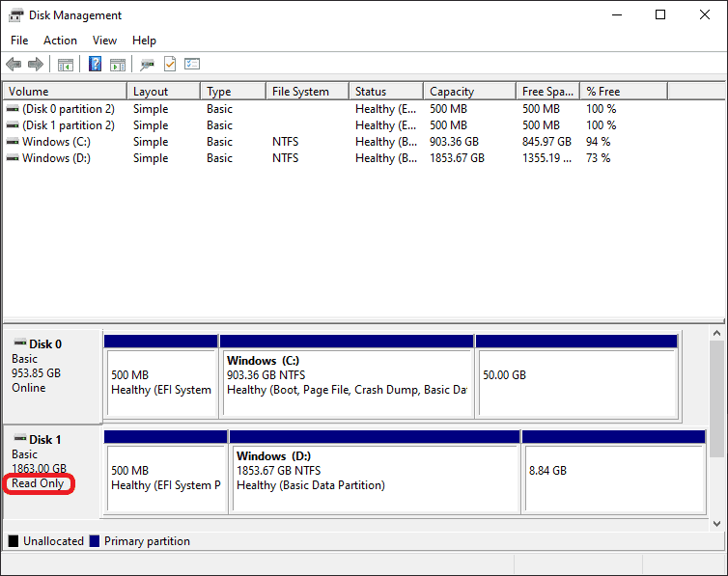The height and width of the screenshot is (576, 728).
Task: Click the Back arrow toolbar icon
Action: (x=14, y=65)
